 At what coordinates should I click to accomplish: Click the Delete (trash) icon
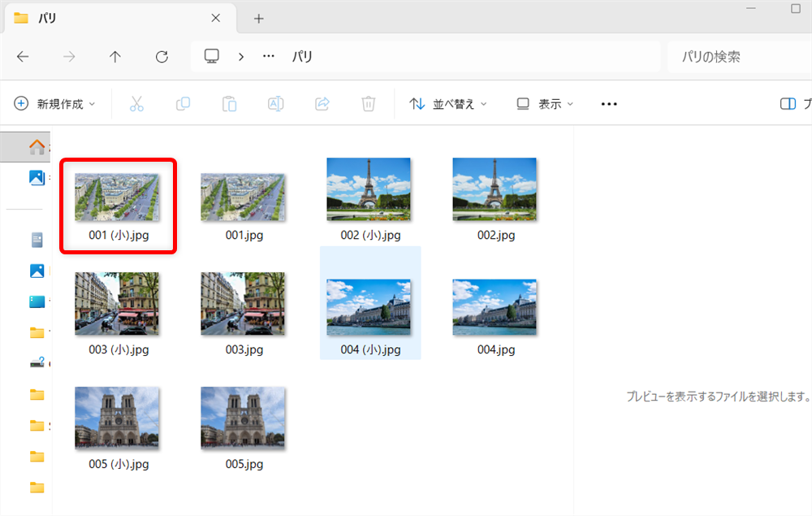(x=368, y=103)
